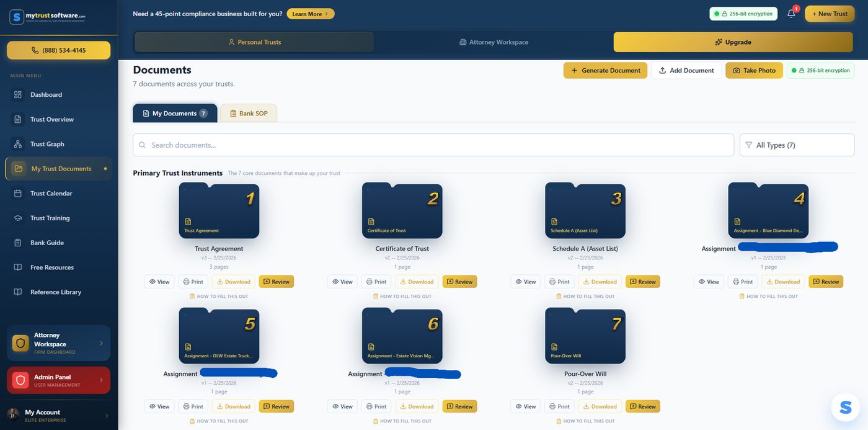Click the red Admin Panel shield icon
Image resolution: width=868 pixels, height=430 pixels.
[20, 380]
